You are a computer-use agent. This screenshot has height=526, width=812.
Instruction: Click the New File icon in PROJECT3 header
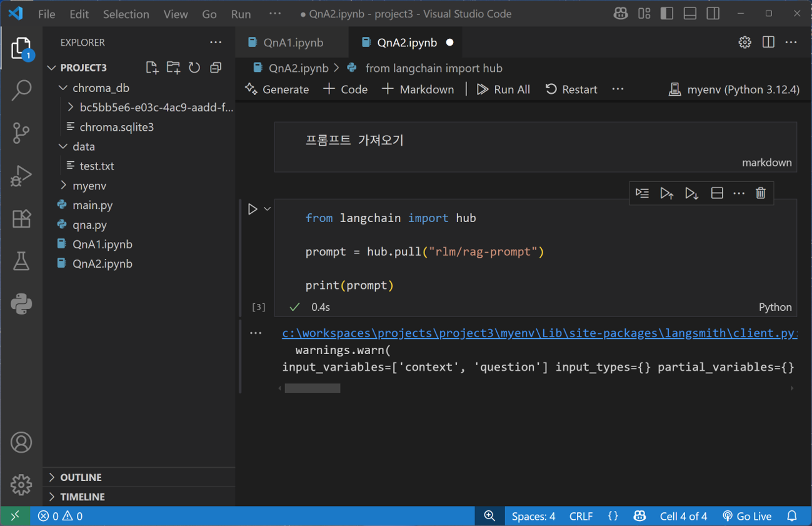[152, 68]
